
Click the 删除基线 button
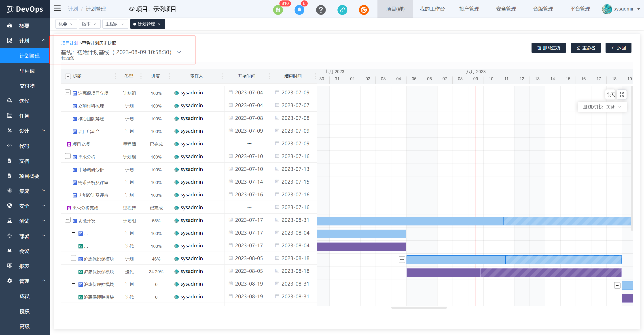click(x=549, y=48)
